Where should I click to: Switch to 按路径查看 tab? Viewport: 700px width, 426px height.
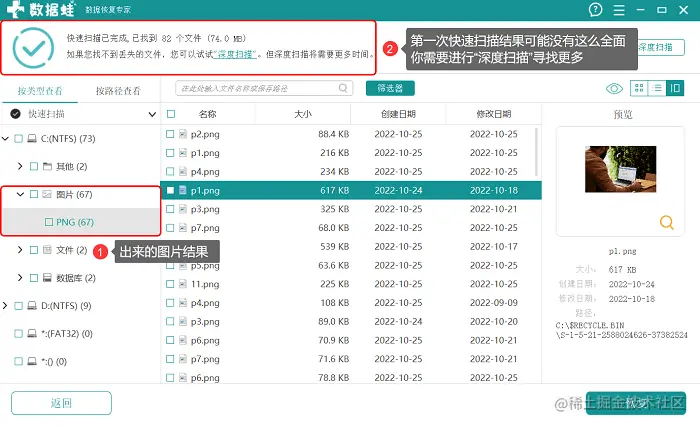118,91
